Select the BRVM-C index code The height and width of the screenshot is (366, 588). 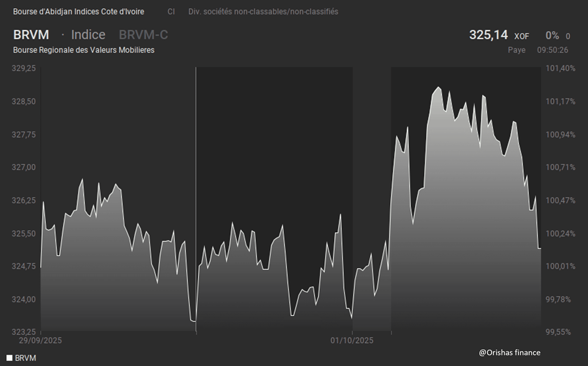(x=143, y=35)
